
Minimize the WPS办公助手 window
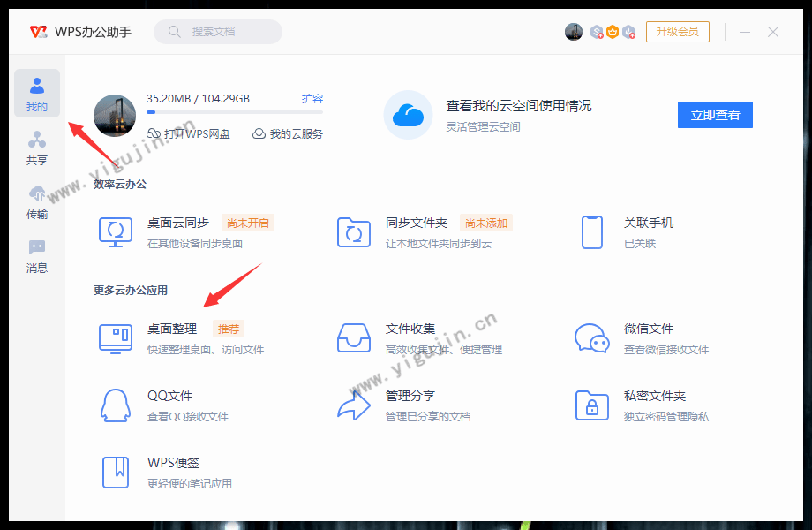pos(745,32)
